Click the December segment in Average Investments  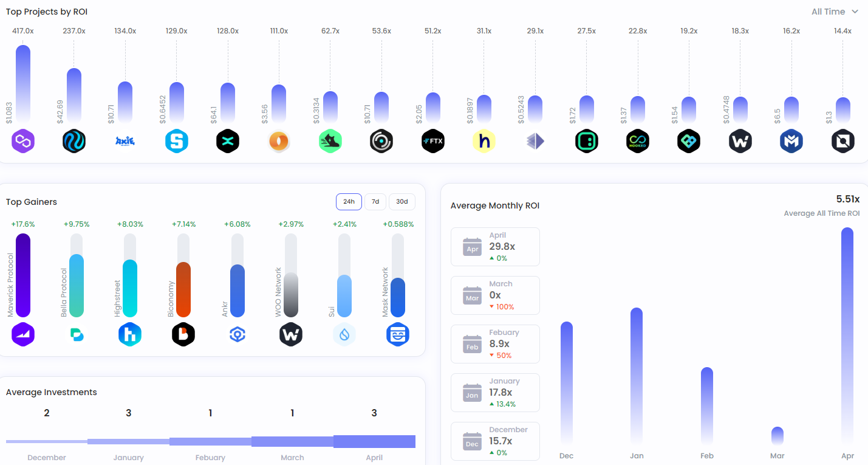[x=47, y=442]
